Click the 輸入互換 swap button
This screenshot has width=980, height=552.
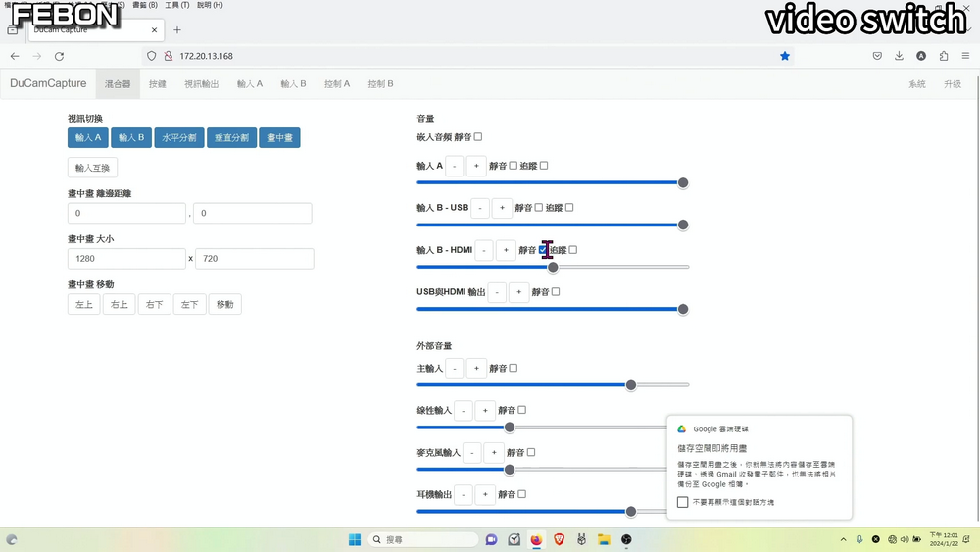coord(92,168)
